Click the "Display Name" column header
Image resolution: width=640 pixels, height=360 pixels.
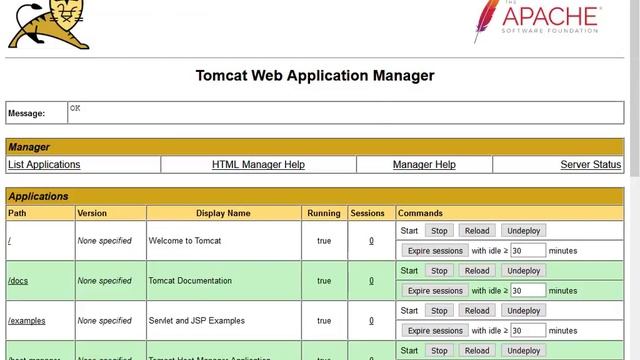(223, 213)
